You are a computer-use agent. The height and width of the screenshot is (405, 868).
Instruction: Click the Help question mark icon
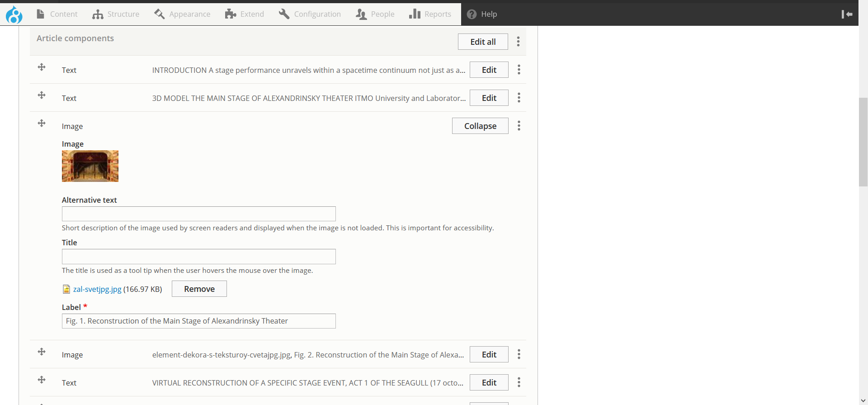472,14
